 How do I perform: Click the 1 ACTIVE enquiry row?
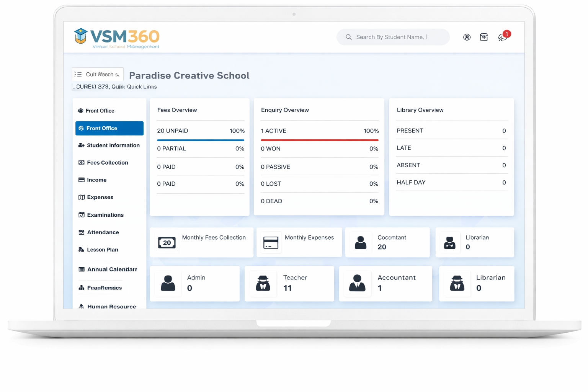click(319, 131)
